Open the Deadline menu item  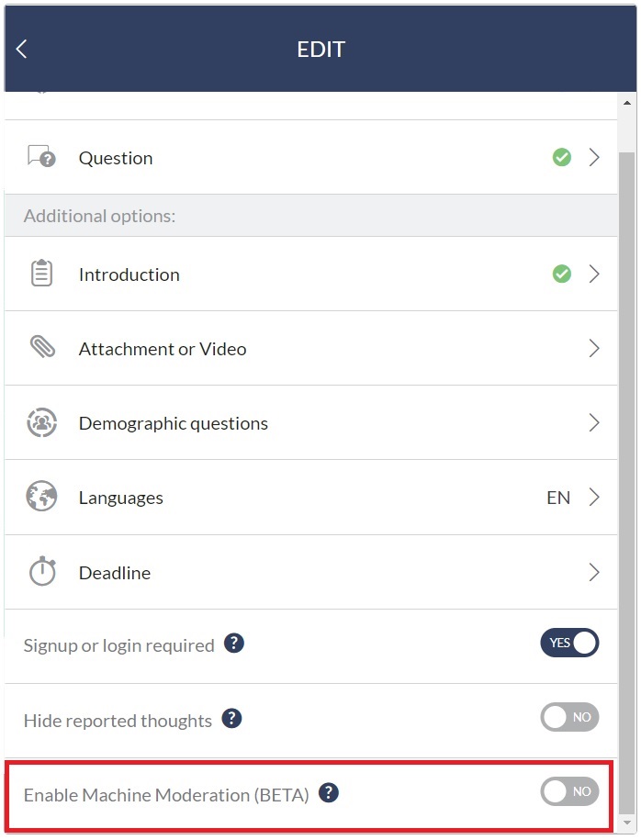(x=310, y=572)
